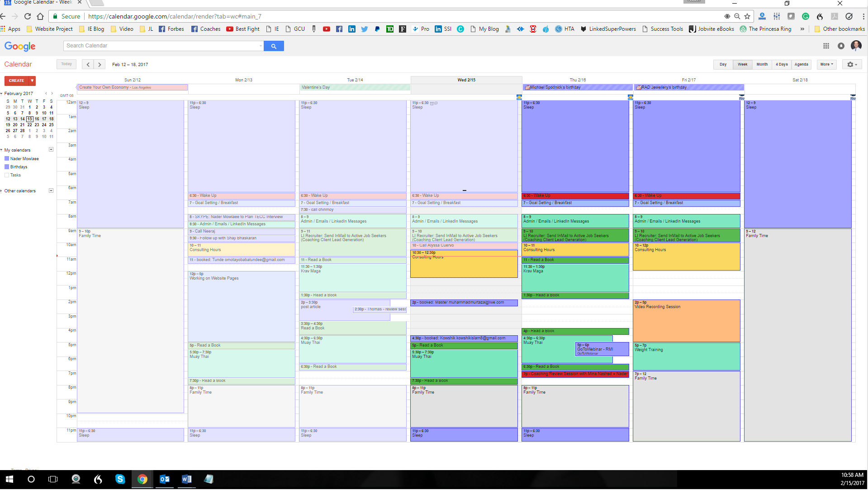868x490 pixels.
Task: Click the search magnifier button
Action: tap(273, 46)
